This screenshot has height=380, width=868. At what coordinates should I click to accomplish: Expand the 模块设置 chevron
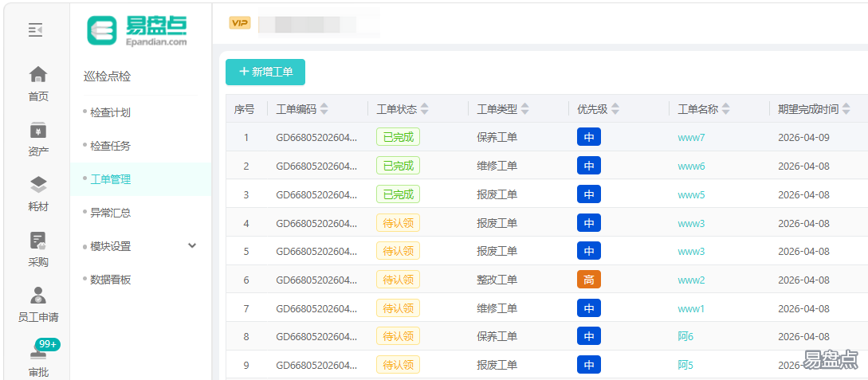click(192, 245)
